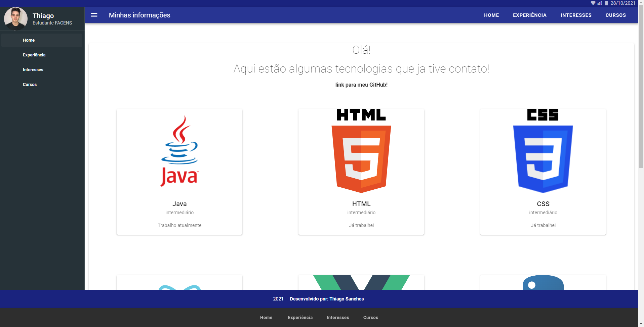Screen dimensions: 644x327
Task: Open Cursos from the sidebar menu
Action: [30, 84]
